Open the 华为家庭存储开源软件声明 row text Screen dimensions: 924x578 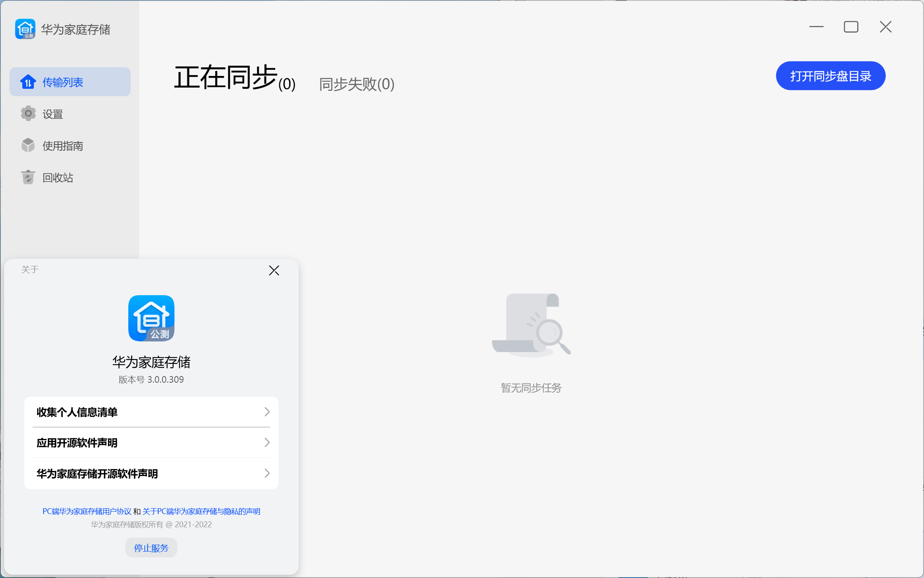tap(97, 474)
